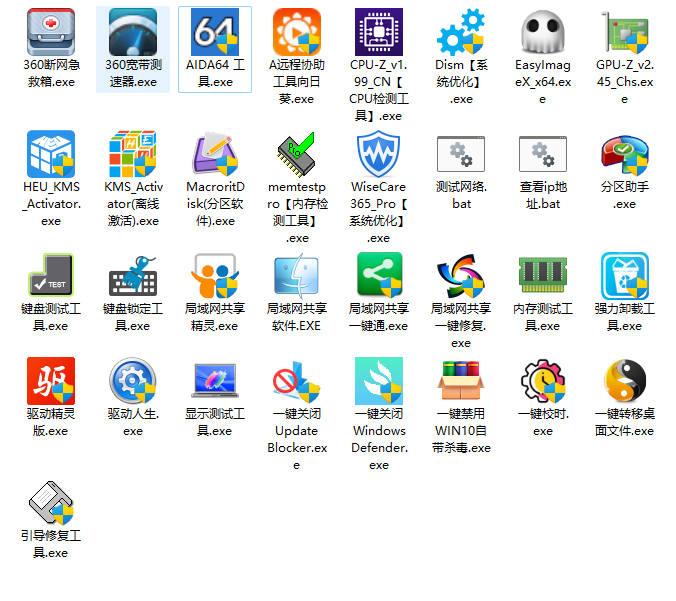Click the file name '内存测试工具.exe'
Viewport: 676px width, 601px height.
pos(542,317)
